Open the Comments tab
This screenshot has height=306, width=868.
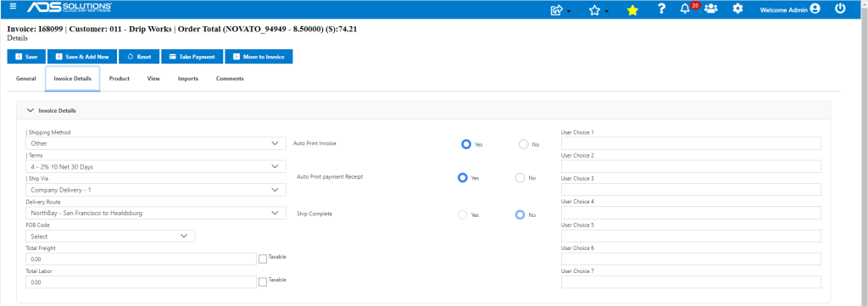click(230, 79)
